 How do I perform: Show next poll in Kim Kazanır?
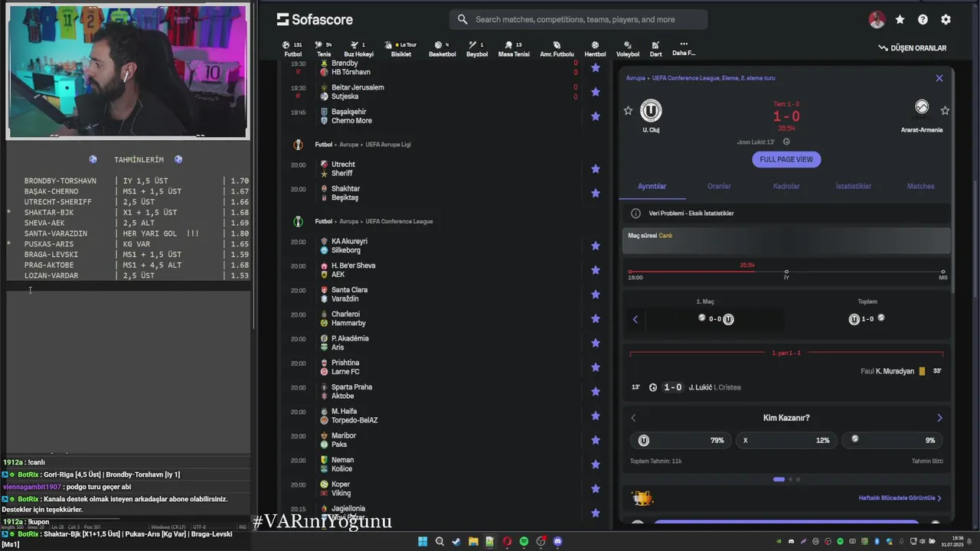(x=939, y=418)
